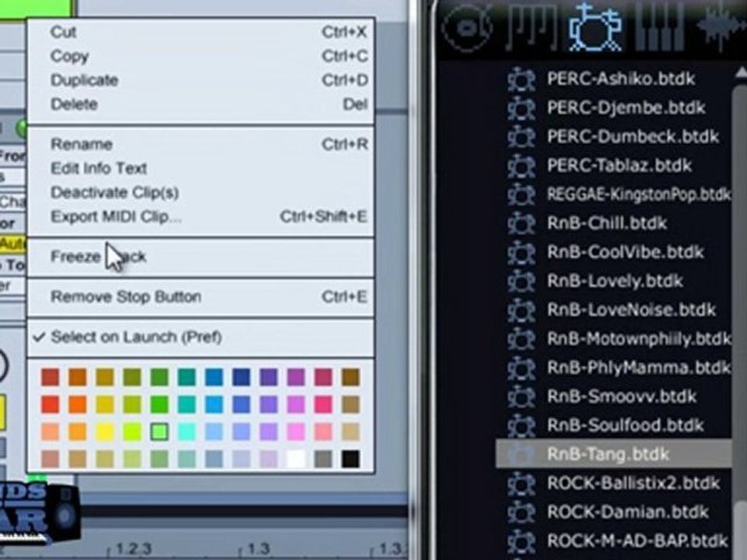
Task: Pick the black color swatch
Action: pyautogui.click(x=351, y=459)
